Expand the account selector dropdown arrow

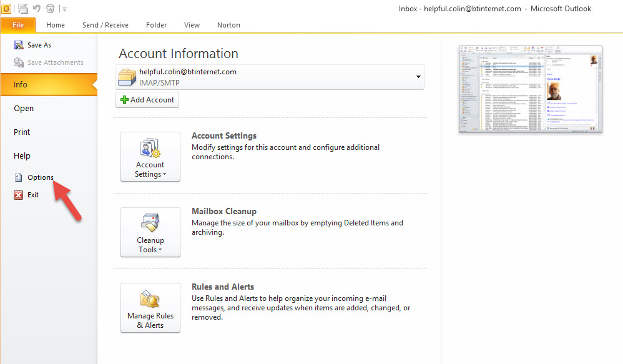point(418,77)
